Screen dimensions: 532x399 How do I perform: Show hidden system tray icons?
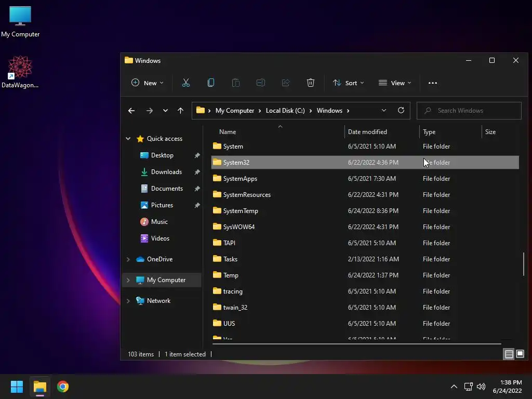coord(454,387)
